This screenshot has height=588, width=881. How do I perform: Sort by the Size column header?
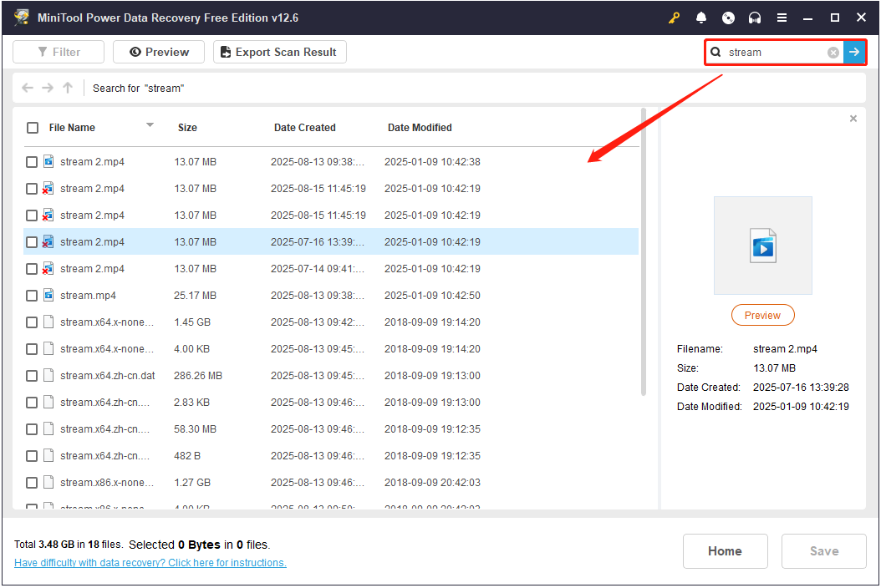point(187,128)
